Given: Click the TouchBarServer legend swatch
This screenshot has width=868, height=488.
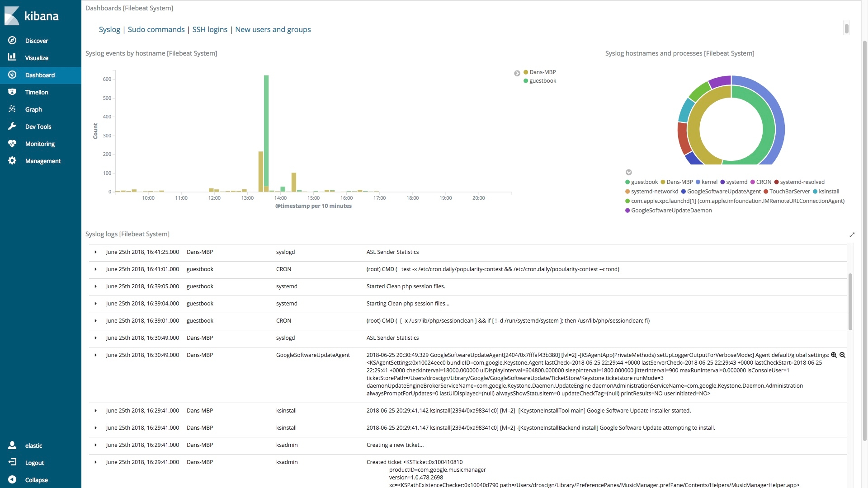Looking at the screenshot, I should click(x=766, y=192).
